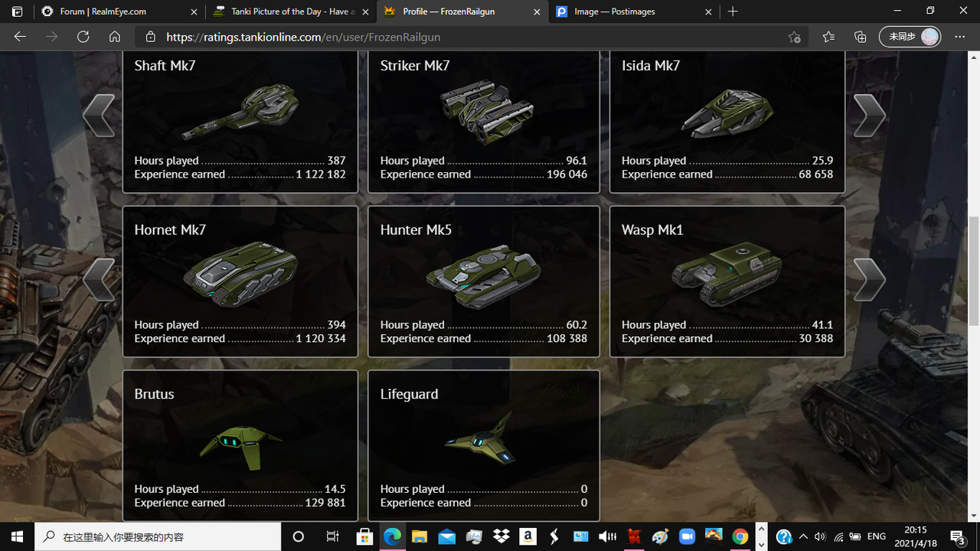Open Cortana circle on taskbar
This screenshot has width=980, height=551.
[x=299, y=536]
